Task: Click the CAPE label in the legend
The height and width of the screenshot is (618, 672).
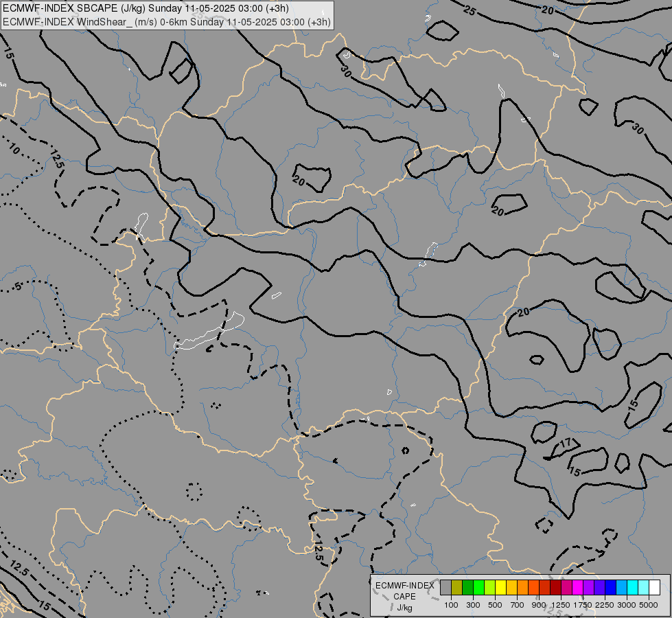Action: click(404, 597)
